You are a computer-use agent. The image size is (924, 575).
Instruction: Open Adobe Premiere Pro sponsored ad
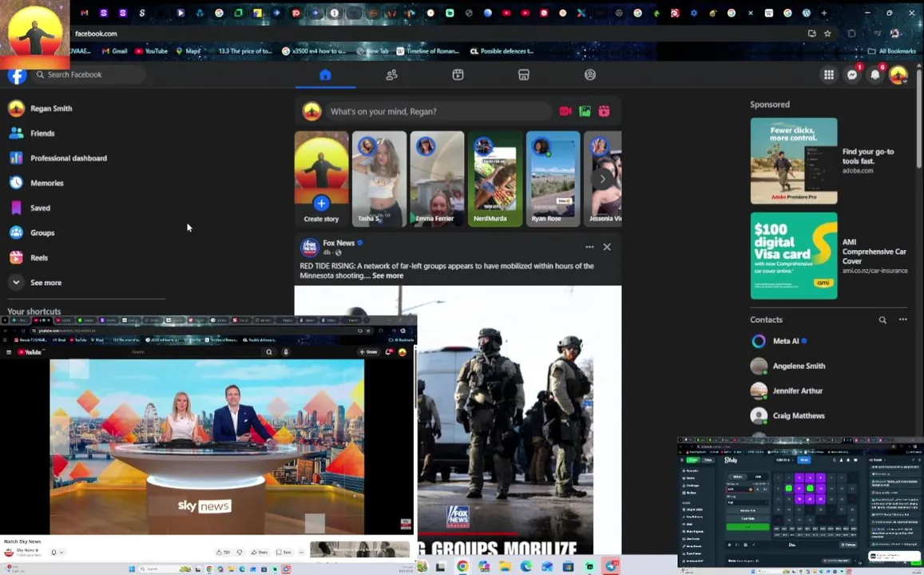tap(829, 161)
